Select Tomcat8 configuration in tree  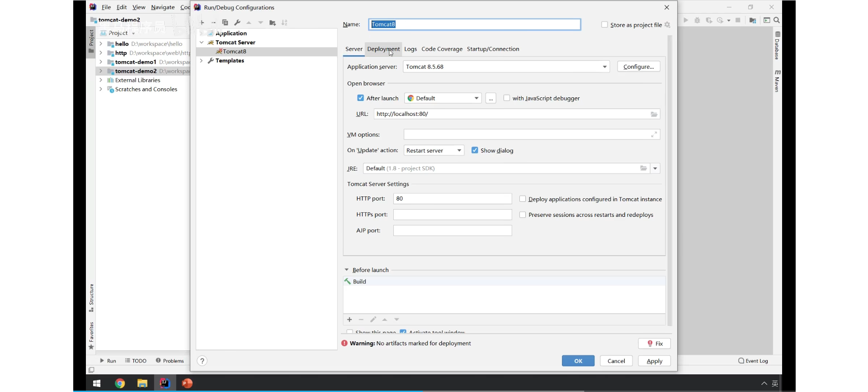(x=267, y=52)
